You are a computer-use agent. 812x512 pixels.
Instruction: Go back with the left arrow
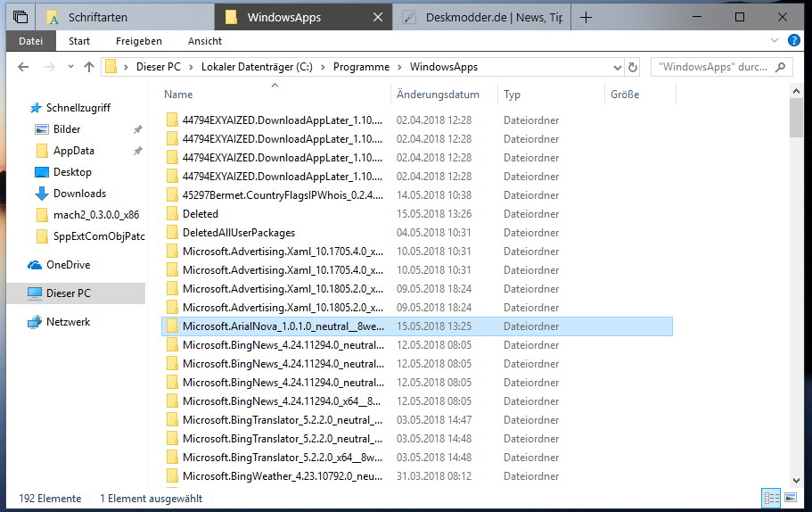tap(23, 67)
